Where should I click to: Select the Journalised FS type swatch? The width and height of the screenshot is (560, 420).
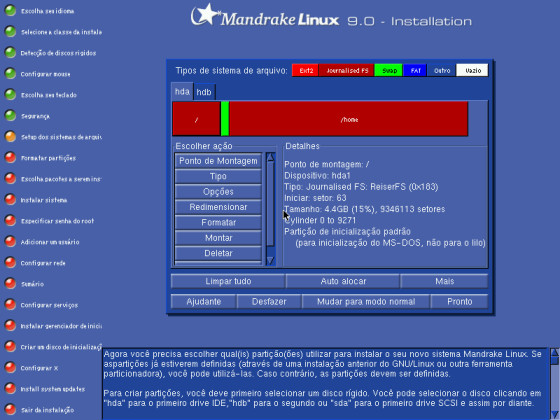tap(347, 70)
